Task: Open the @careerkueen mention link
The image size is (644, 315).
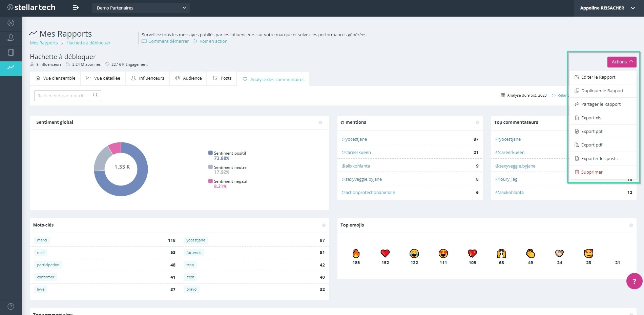Action: [x=356, y=153]
